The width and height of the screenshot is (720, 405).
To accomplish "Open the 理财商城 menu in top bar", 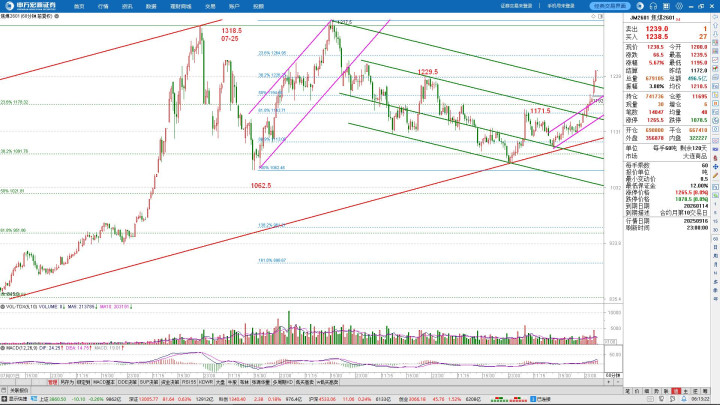I will point(180,6).
